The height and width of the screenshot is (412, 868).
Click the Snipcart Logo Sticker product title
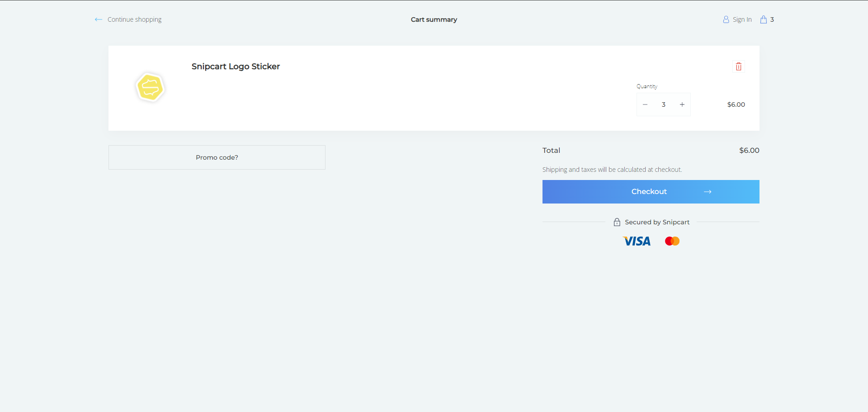coord(236,66)
